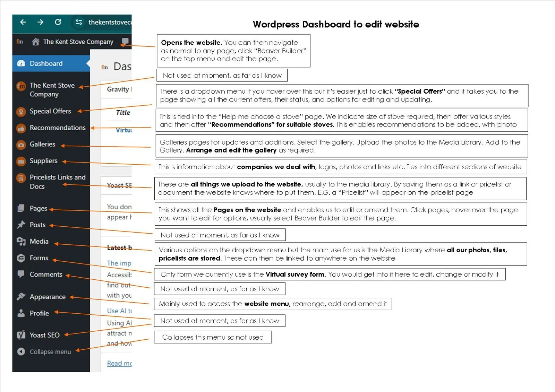Reload the page with refresh icon
Screen dimensions: 555x392
[x=58, y=22]
